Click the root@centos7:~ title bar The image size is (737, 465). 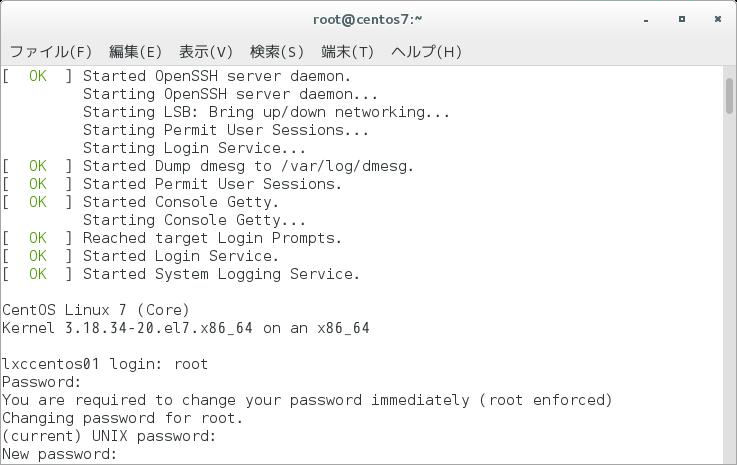point(368,20)
